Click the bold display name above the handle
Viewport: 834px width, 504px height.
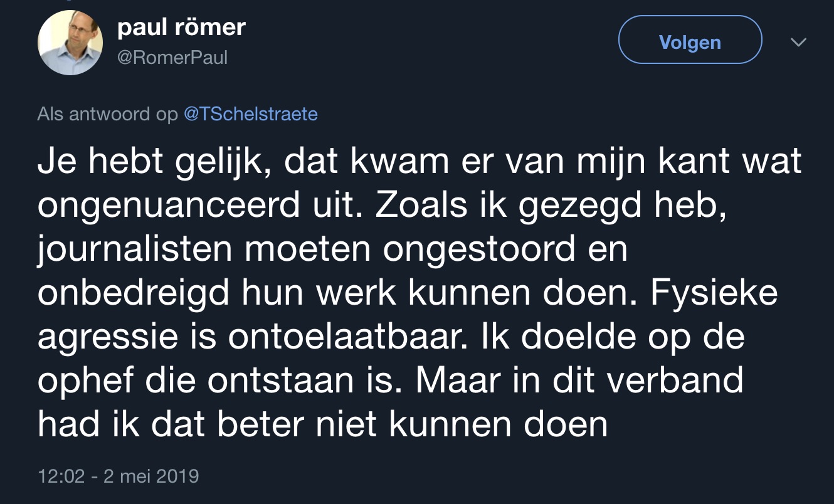tap(181, 27)
